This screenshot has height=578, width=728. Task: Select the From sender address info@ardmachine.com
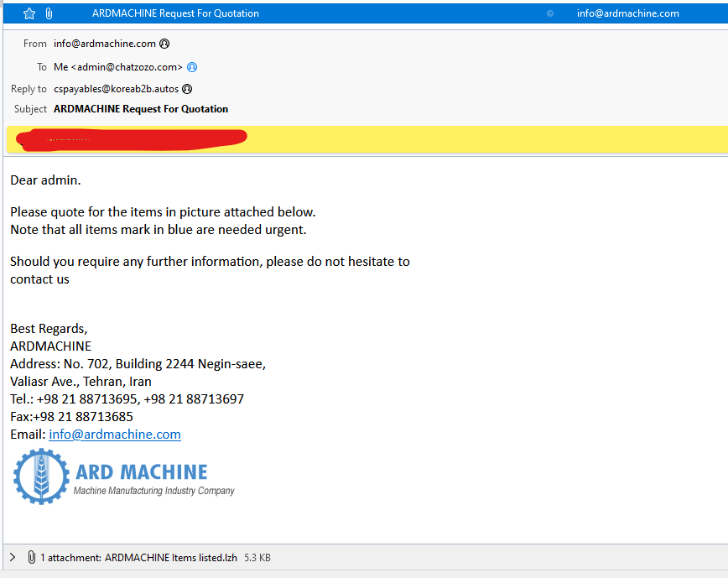[x=105, y=44]
